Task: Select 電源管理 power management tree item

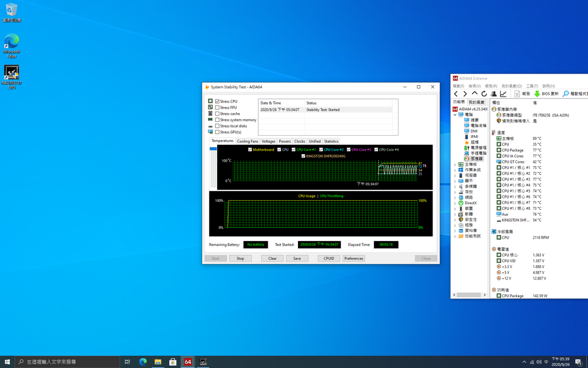Action: [475, 148]
